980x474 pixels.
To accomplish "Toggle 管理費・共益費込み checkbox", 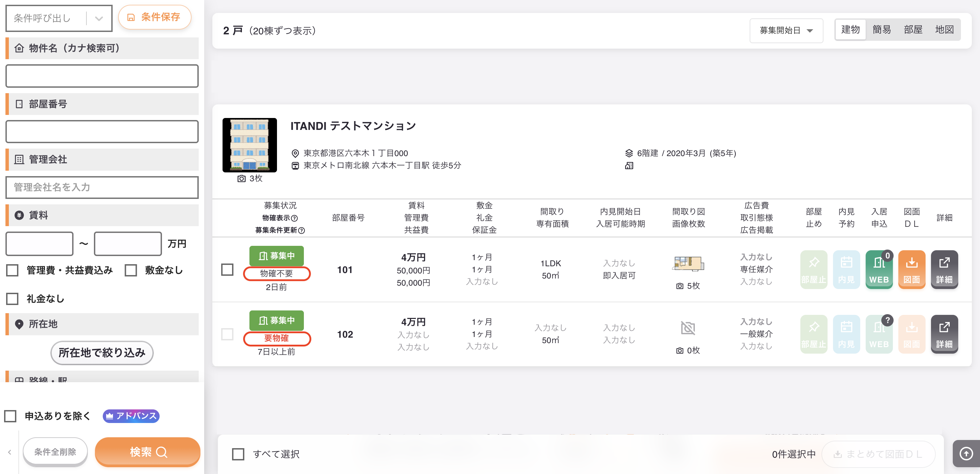I will click(x=12, y=270).
